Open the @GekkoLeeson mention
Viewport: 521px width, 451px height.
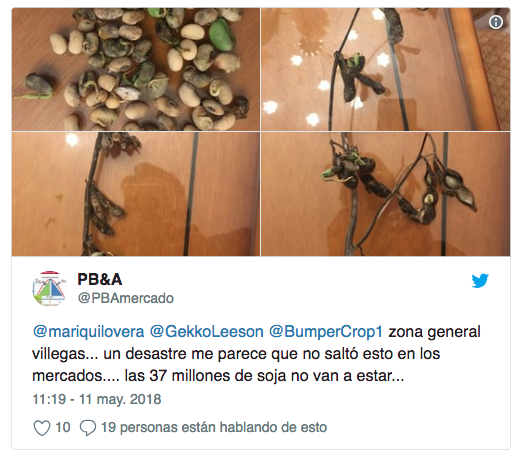206,332
